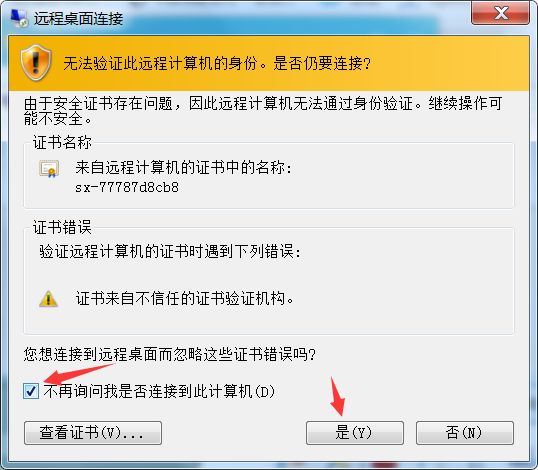538x470 pixels.
Task: Decline connection with the 否(N) button
Action: click(465, 433)
